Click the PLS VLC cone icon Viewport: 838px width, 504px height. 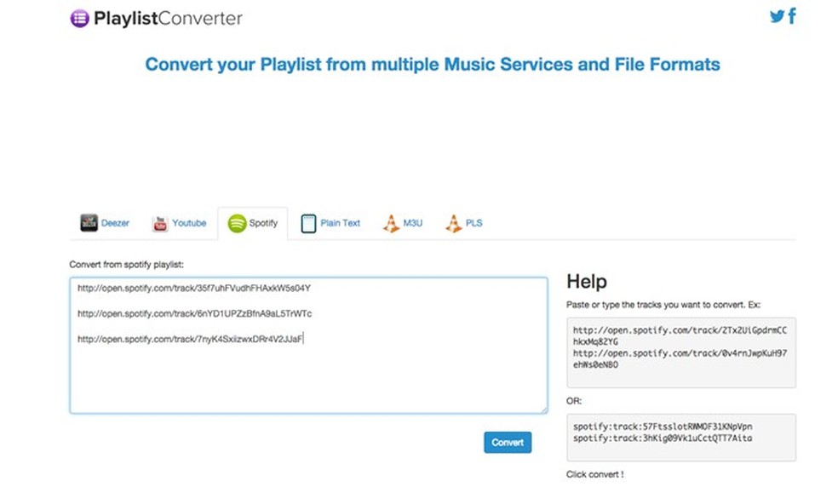point(454,223)
